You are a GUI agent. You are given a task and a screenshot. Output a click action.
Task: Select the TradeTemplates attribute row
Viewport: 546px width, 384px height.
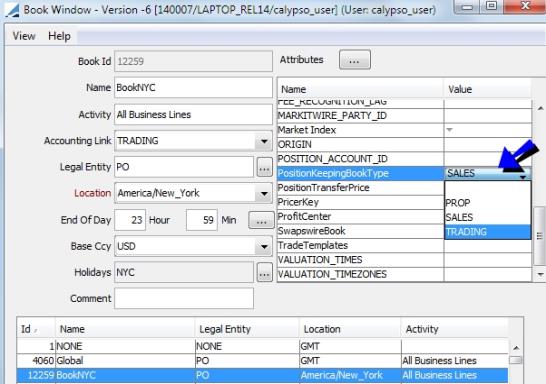point(405,245)
